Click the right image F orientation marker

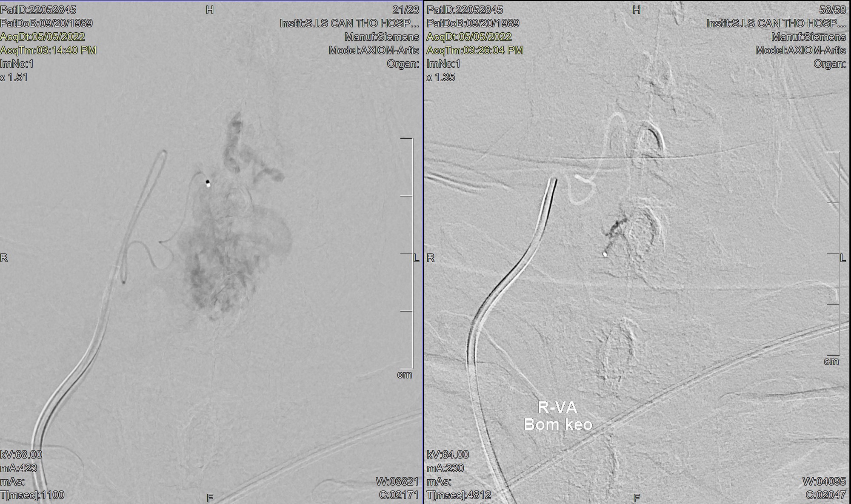pos(637,498)
